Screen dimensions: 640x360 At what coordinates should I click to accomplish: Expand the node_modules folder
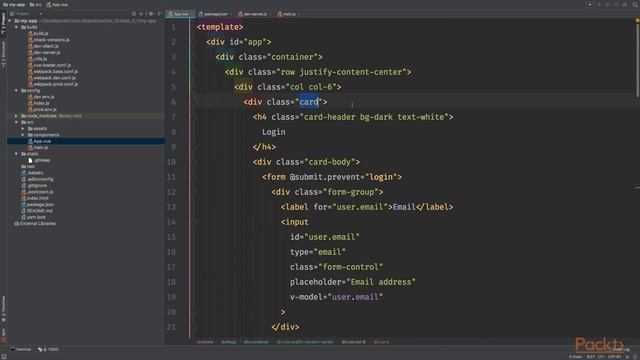click(x=16, y=116)
